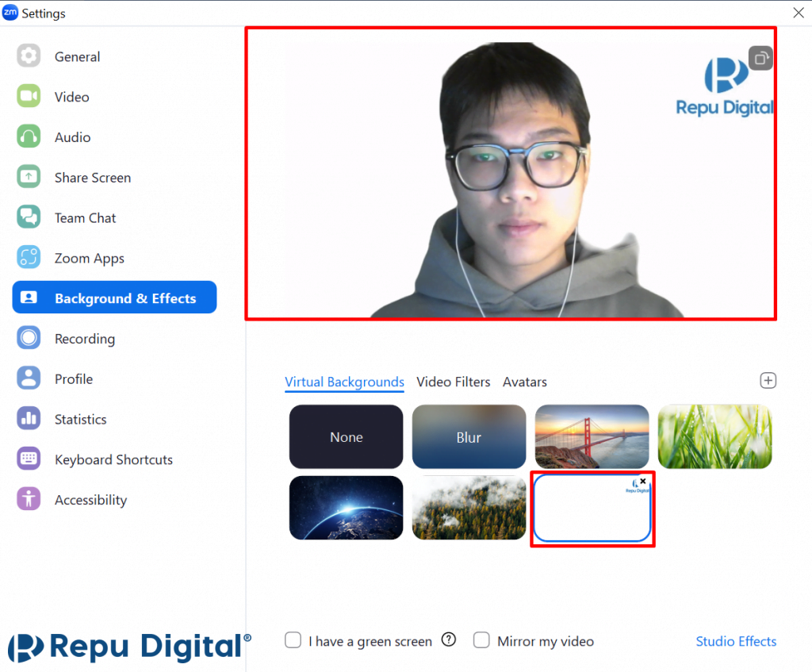Viewport: 812px width, 672px height.
Task: Click the Share Screen icon
Action: tap(29, 177)
